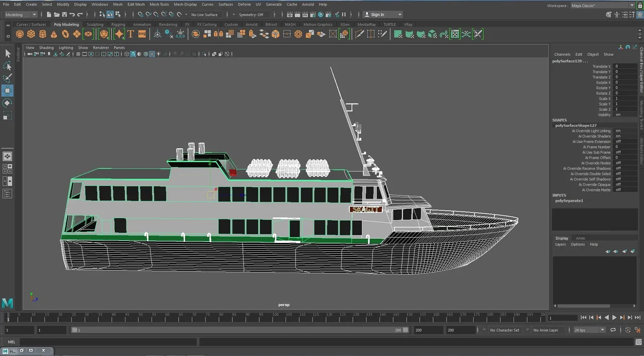
Task: Open the Channels menu in Channel Box
Action: point(562,54)
